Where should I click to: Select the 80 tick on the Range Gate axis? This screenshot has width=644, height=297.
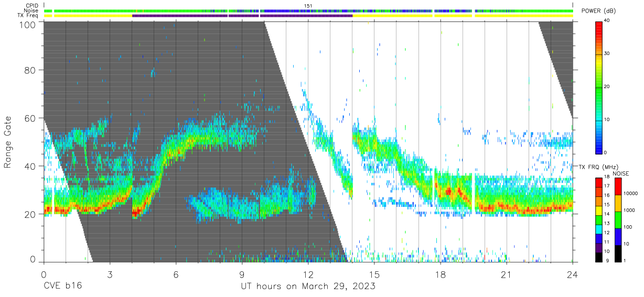click(30, 70)
